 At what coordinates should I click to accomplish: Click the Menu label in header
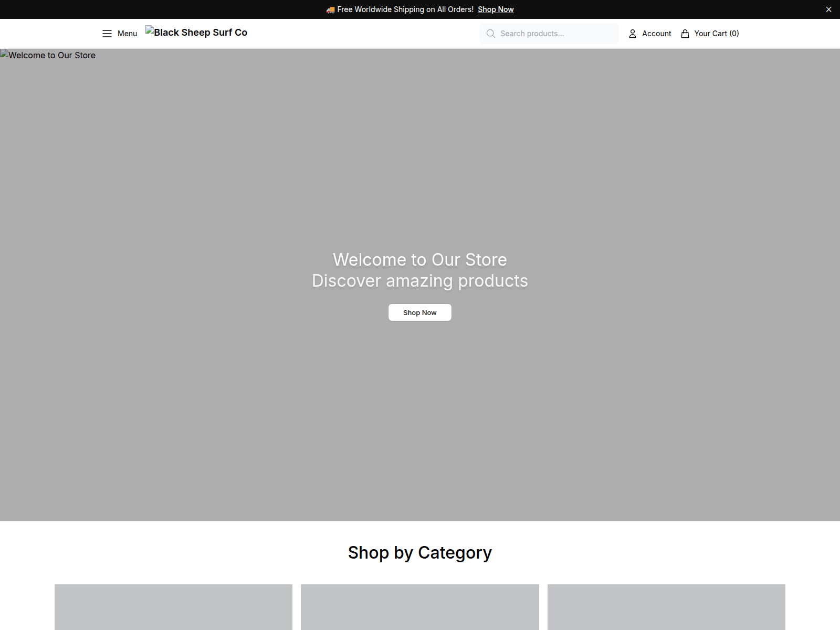[127, 34]
